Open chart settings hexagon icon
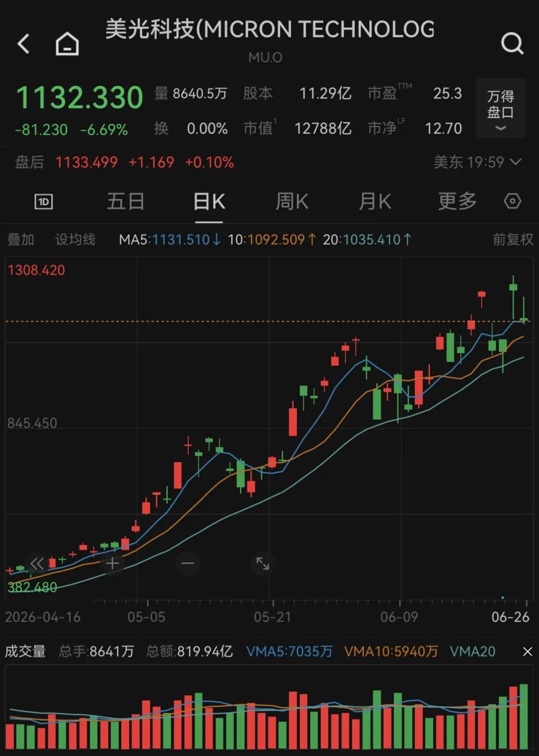The height and width of the screenshot is (756, 539). coord(513,202)
